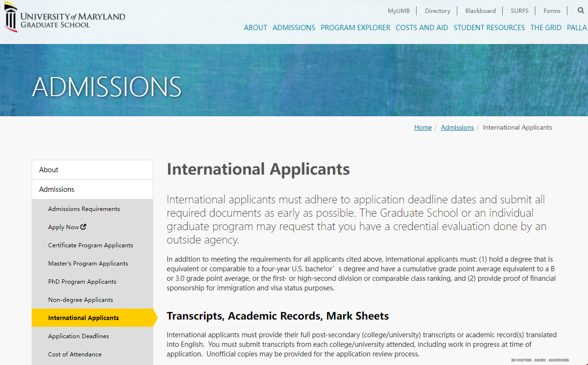Open the Directory link

pyautogui.click(x=437, y=11)
